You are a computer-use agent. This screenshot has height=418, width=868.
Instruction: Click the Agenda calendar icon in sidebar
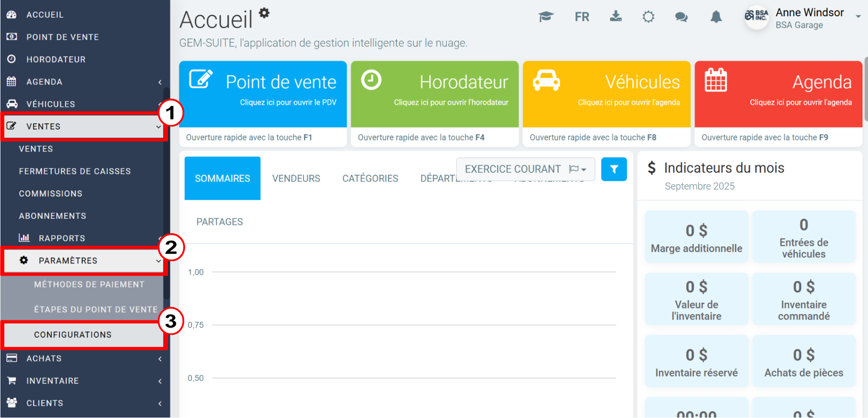[x=12, y=81]
